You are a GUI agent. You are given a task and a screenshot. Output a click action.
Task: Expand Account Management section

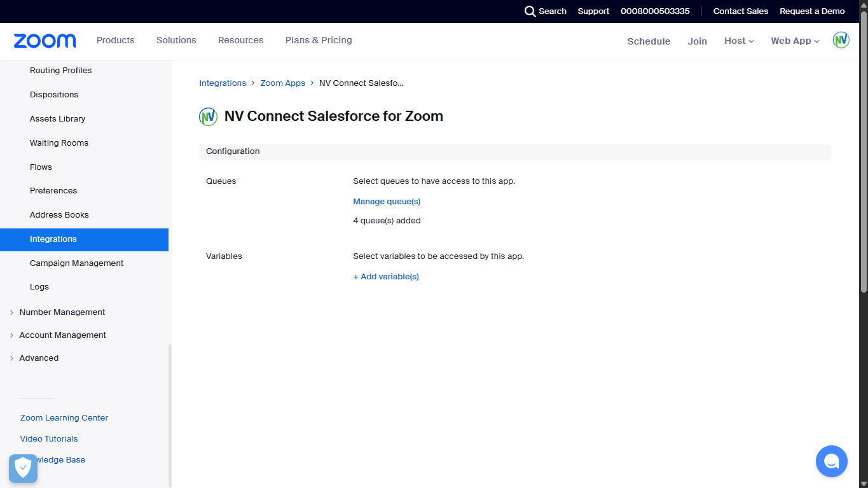(x=62, y=335)
